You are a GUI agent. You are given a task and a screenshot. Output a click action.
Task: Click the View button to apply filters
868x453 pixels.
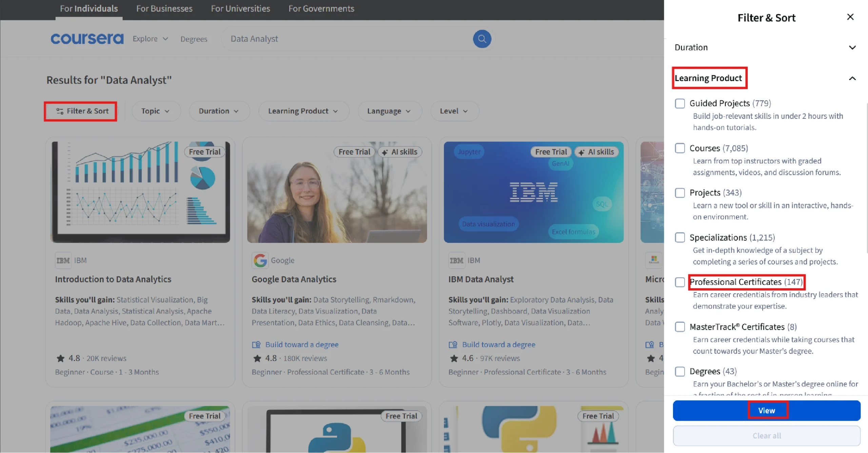tap(766, 410)
